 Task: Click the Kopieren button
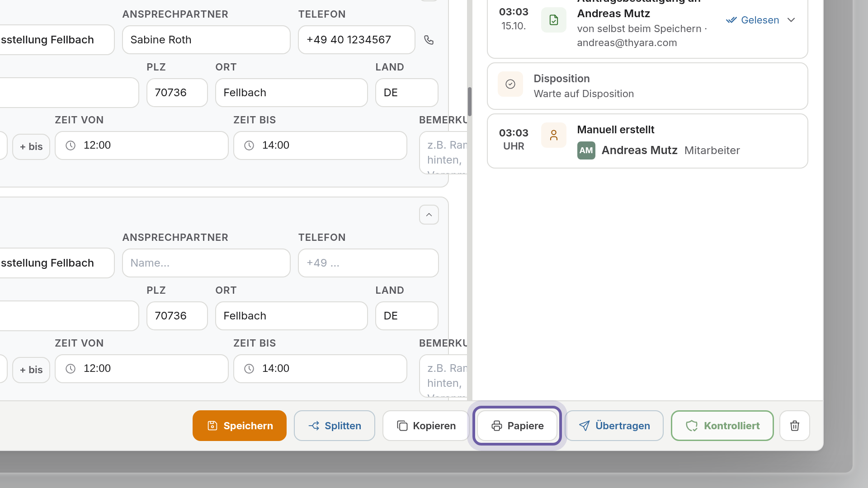click(x=426, y=426)
